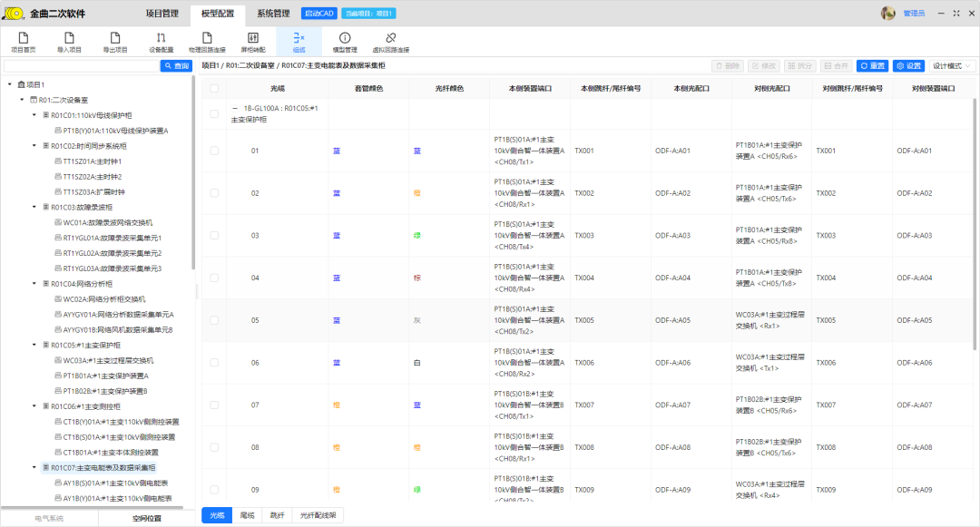Select PT1B01A:#1主变保护装置A in the tree
Viewport: 980px width, 527px height.
pyautogui.click(x=105, y=376)
